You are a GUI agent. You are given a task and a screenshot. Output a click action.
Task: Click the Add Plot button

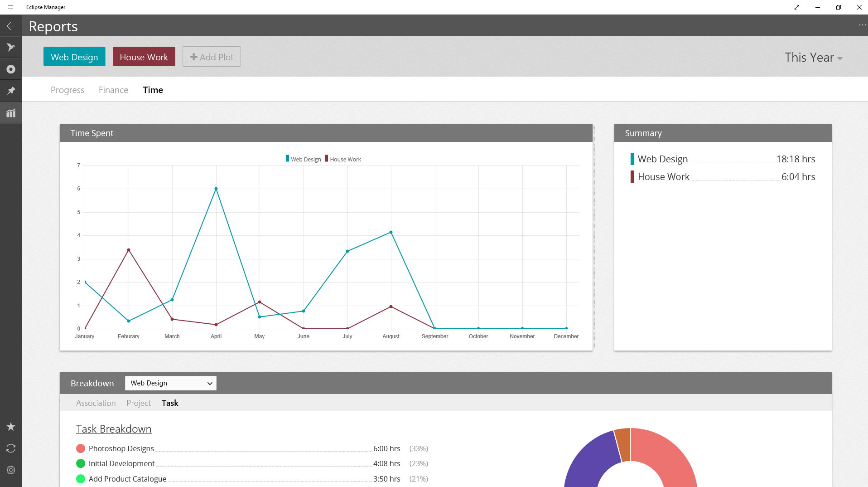coord(212,57)
